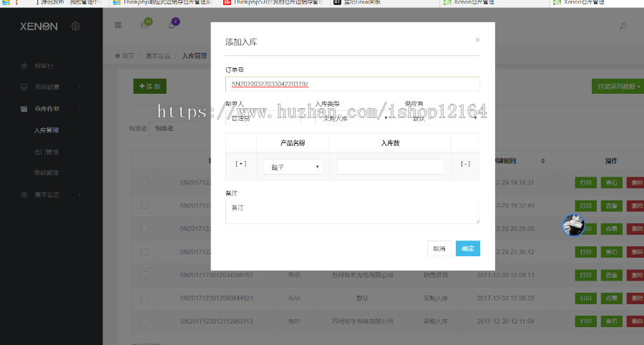The width and height of the screenshot is (644, 345).
Task: Open the 入库类型 dropdown showing 采购入库
Action: [x=352, y=118]
